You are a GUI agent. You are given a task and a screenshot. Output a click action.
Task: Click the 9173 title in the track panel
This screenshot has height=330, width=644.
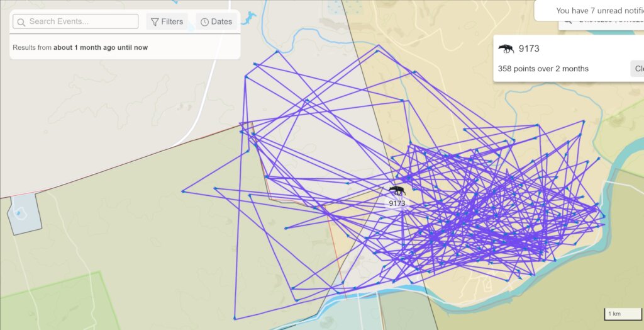click(x=529, y=48)
